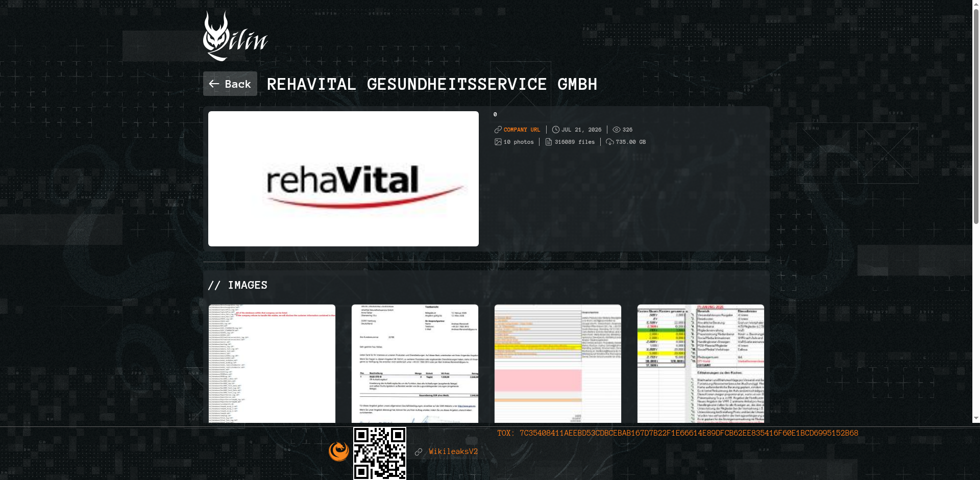This screenshot has height=480, width=980.
Task: Open the COMPANY URL link
Action: point(522,130)
